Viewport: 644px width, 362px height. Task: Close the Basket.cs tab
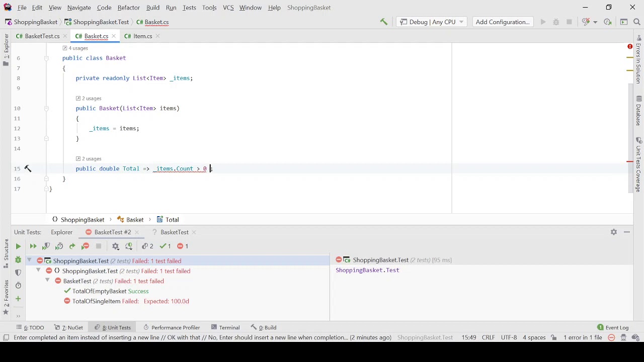click(114, 36)
